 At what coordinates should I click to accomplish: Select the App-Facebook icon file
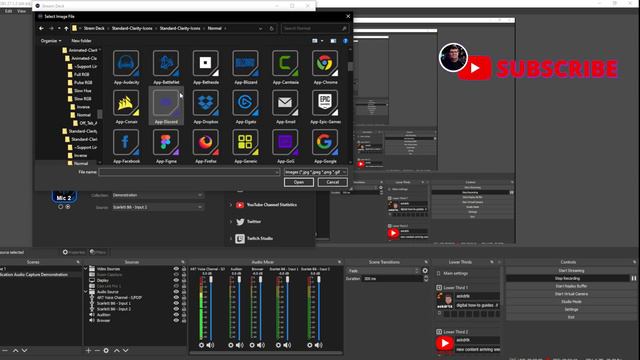[126, 147]
